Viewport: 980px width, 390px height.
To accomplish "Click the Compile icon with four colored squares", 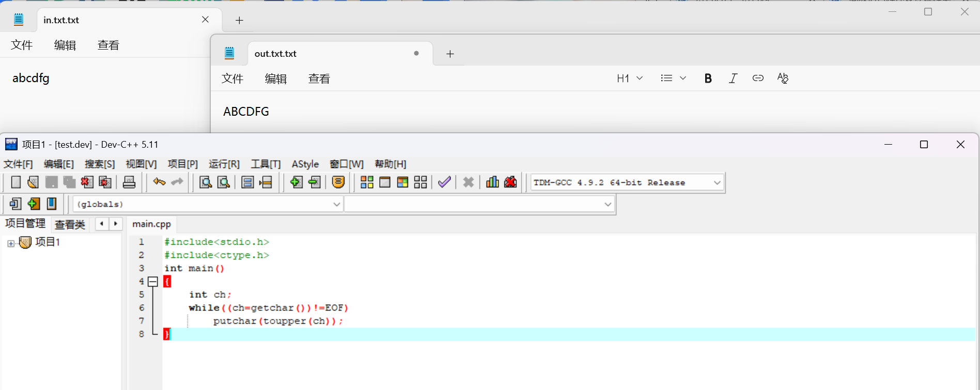I will point(367,182).
